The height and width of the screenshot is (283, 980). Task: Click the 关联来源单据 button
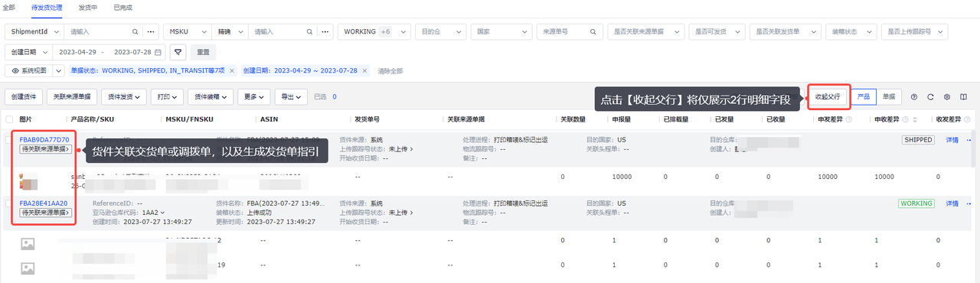click(x=72, y=97)
